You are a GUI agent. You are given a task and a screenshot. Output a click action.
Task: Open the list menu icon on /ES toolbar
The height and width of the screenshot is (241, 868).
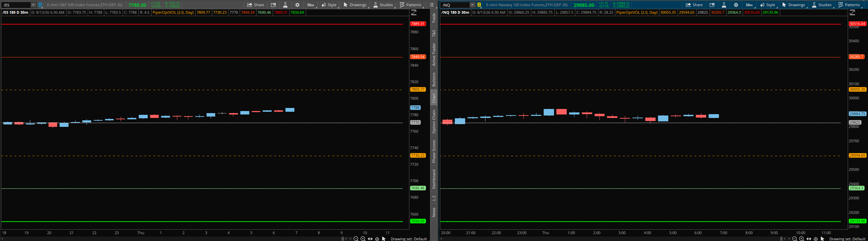[x=431, y=5]
